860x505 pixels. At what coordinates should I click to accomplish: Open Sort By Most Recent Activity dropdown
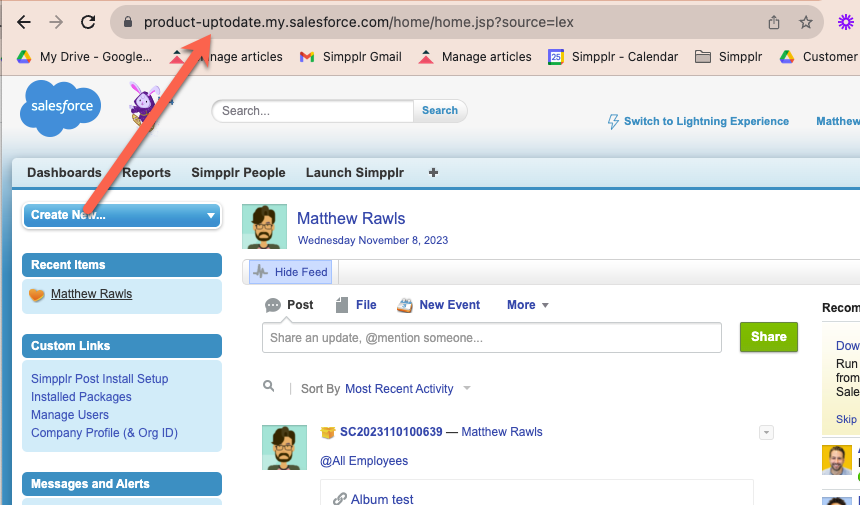click(x=407, y=389)
